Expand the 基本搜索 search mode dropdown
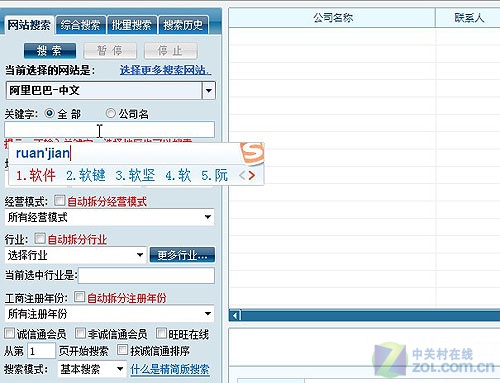Viewport: 500px width, 383px height. click(x=120, y=369)
